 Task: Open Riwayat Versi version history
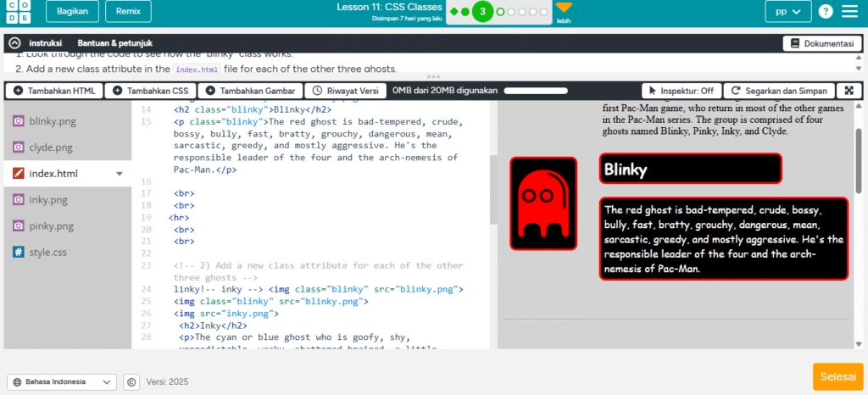tap(345, 91)
